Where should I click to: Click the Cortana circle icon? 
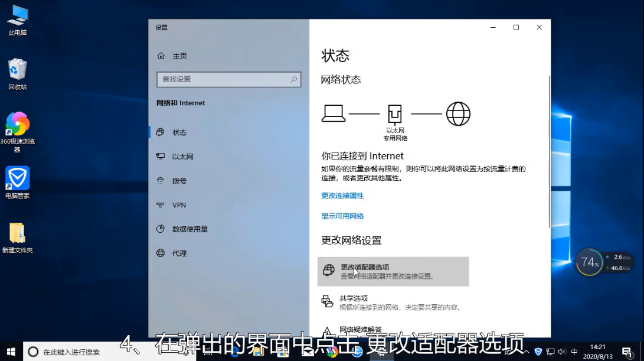pyautogui.click(x=33, y=352)
